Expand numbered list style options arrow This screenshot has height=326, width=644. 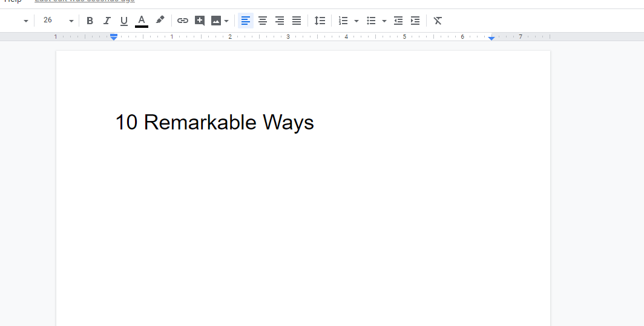[x=356, y=21]
